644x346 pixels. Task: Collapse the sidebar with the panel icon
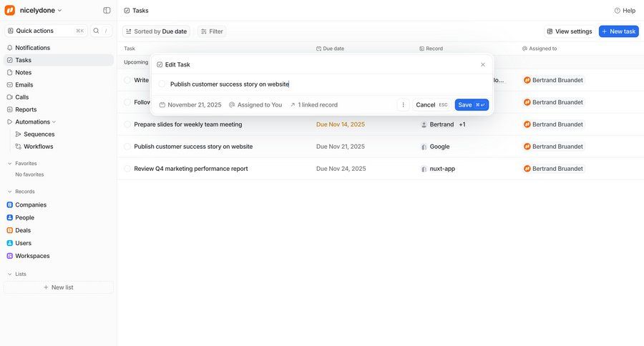[x=107, y=10]
